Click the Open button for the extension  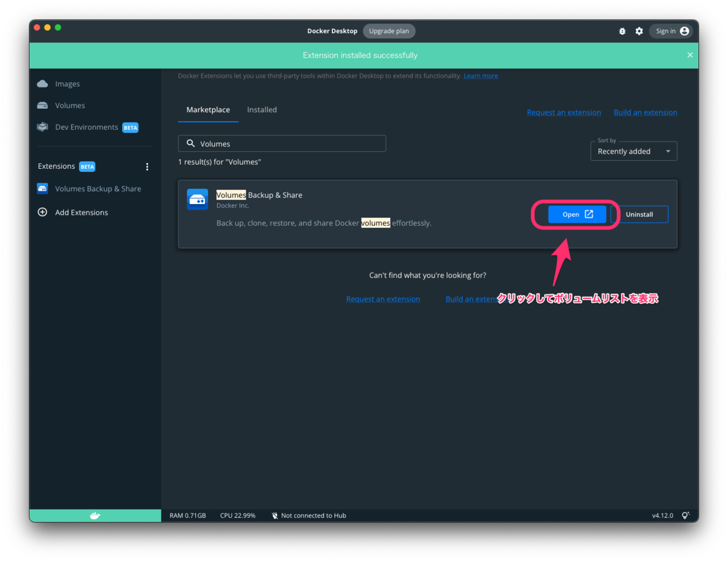[577, 214]
